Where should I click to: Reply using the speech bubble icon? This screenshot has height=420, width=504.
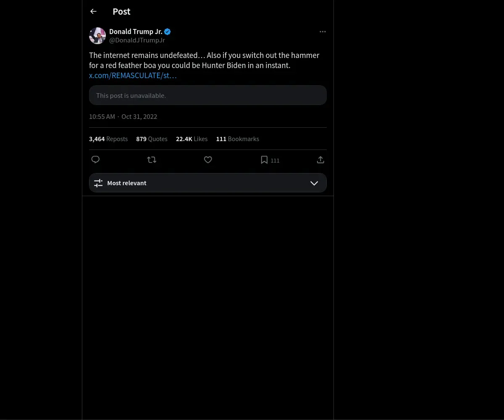pyautogui.click(x=95, y=160)
